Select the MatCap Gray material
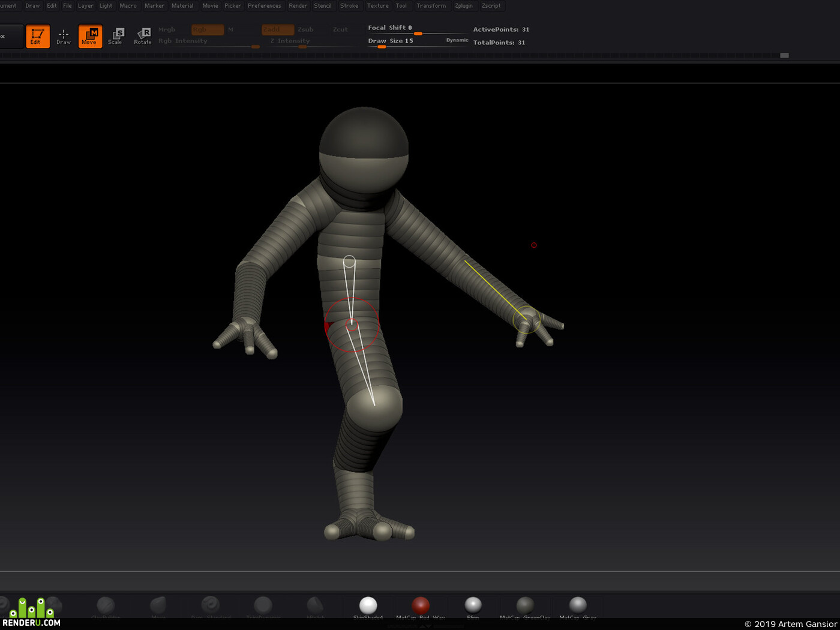The image size is (840, 630). tap(578, 606)
